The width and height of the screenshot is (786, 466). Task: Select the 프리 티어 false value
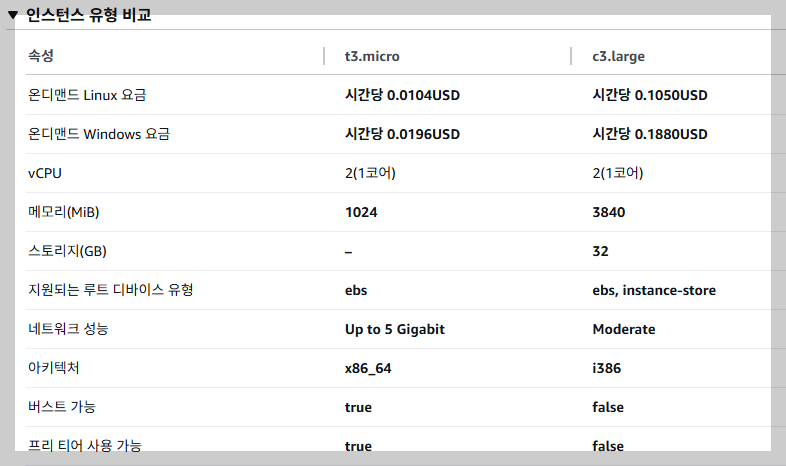click(608, 446)
